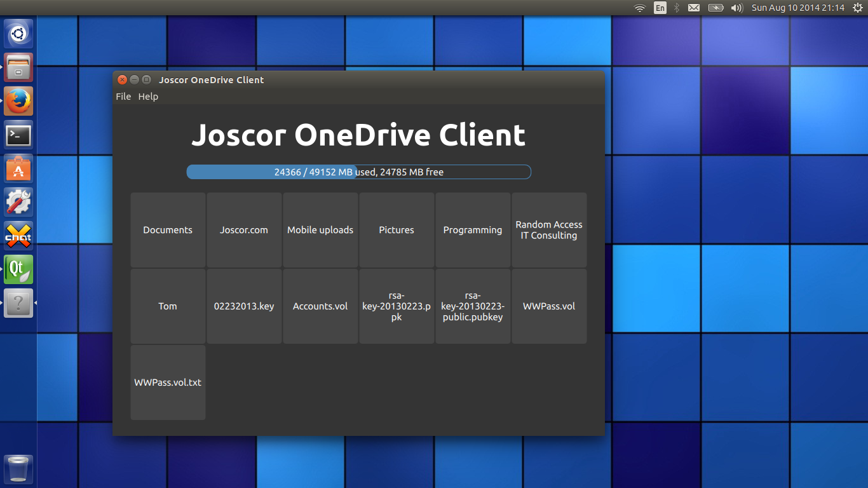Open the Tom folder in OneDrive
868x488 pixels.
tap(167, 306)
